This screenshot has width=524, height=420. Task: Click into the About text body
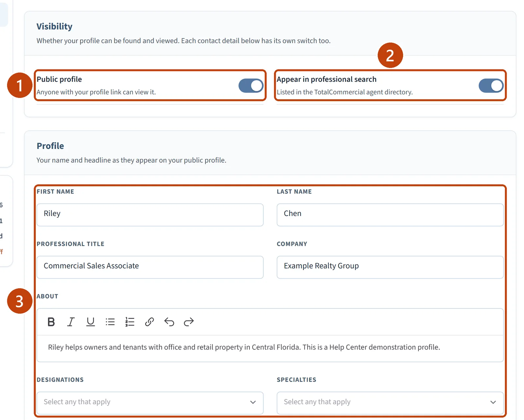(270, 348)
